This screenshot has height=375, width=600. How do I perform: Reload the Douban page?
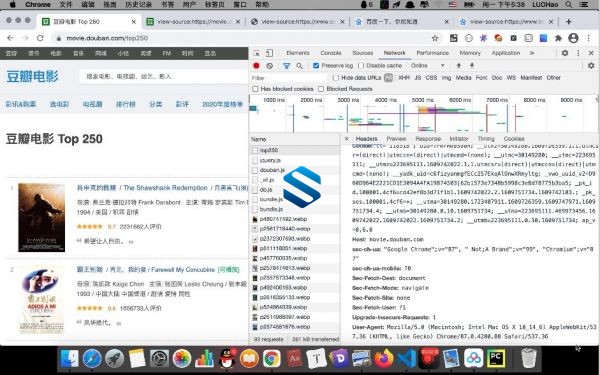[x=40, y=38]
